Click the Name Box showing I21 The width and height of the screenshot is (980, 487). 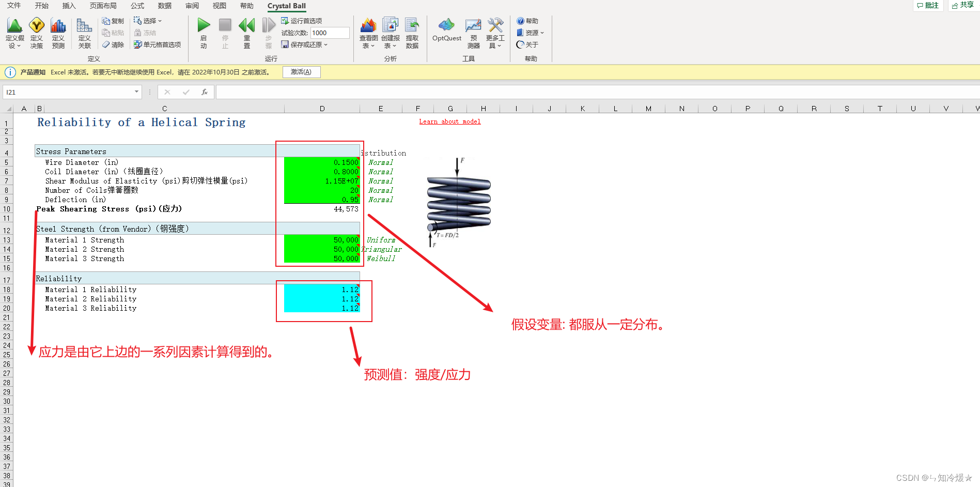pos(69,92)
